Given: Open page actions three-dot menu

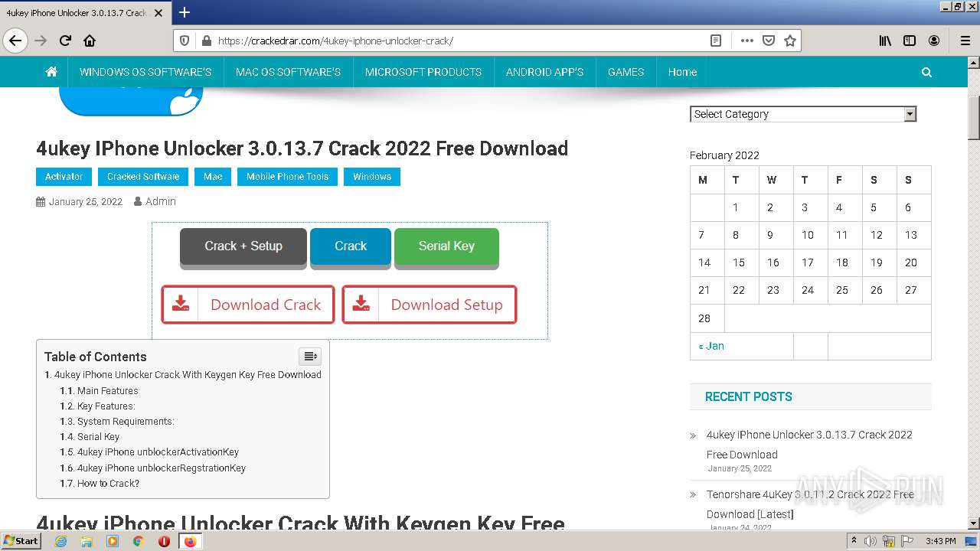Looking at the screenshot, I should 747,41.
